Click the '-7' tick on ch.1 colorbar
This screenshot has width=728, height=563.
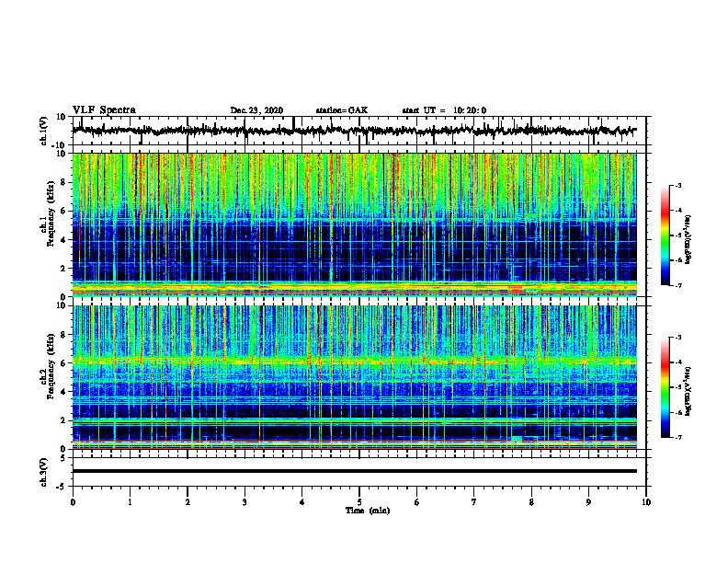pyautogui.click(x=678, y=285)
